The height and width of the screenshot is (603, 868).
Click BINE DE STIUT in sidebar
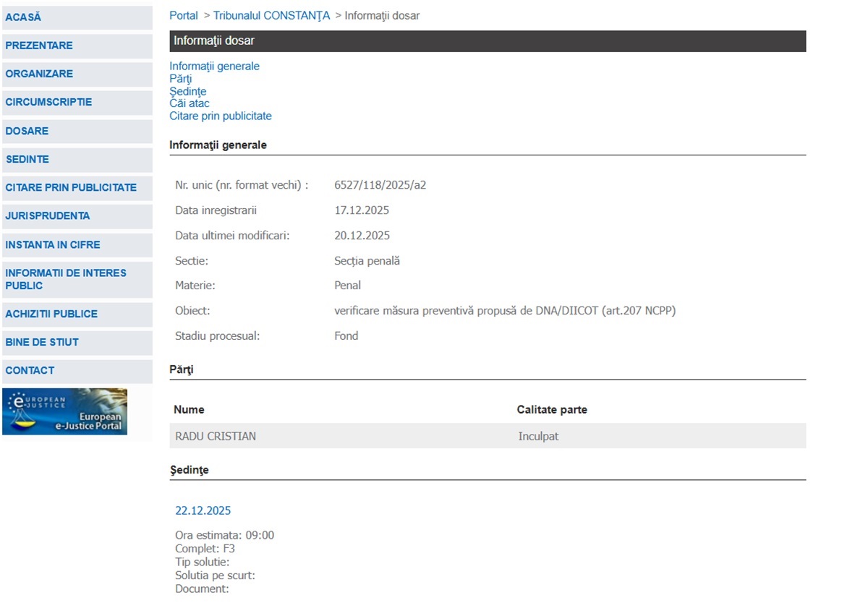42,342
